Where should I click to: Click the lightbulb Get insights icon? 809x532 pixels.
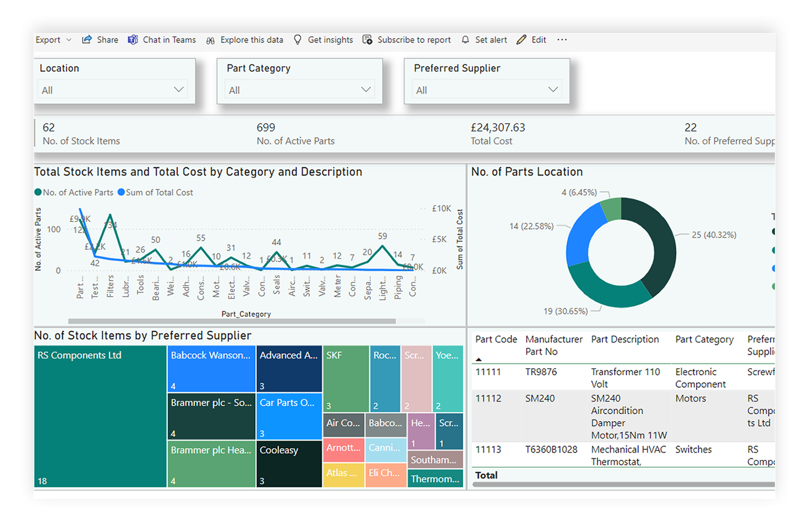point(297,40)
